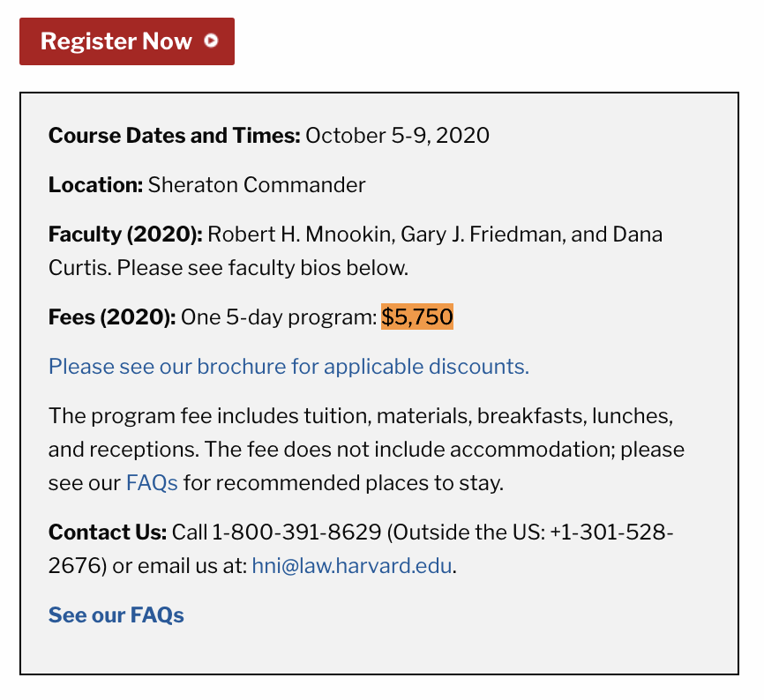Viewport: 764px width, 700px height.
Task: Open the inline FAQs link for places to stay
Action: (x=152, y=482)
